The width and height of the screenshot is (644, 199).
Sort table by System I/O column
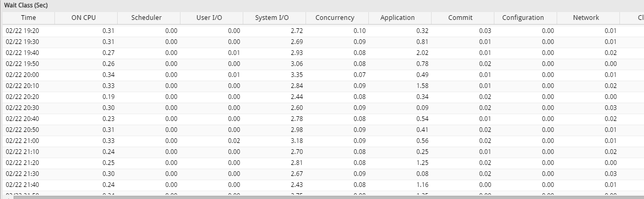pyautogui.click(x=274, y=18)
